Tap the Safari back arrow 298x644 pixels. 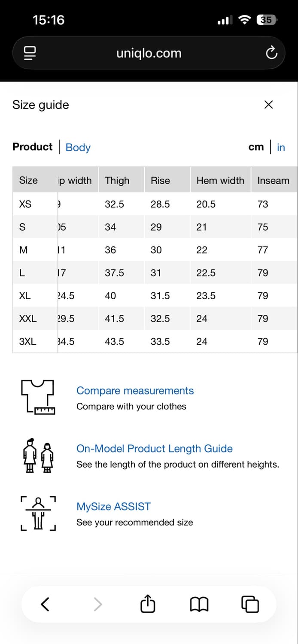[x=45, y=604]
